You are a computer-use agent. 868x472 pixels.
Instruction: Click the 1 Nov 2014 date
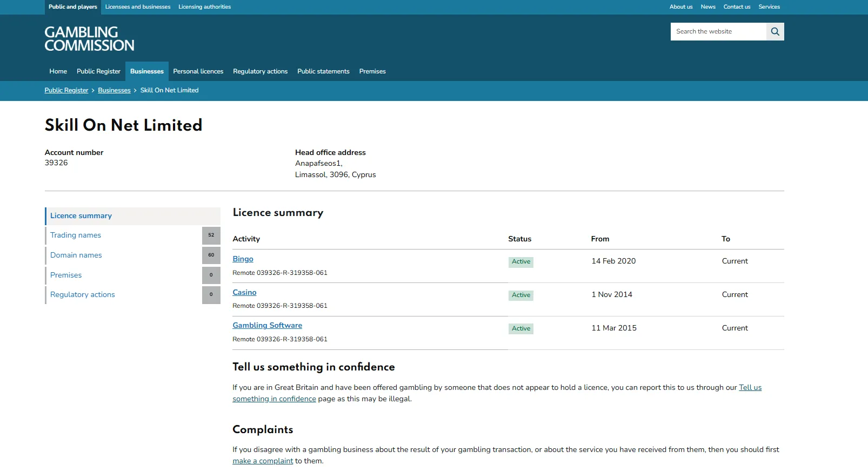coord(612,295)
